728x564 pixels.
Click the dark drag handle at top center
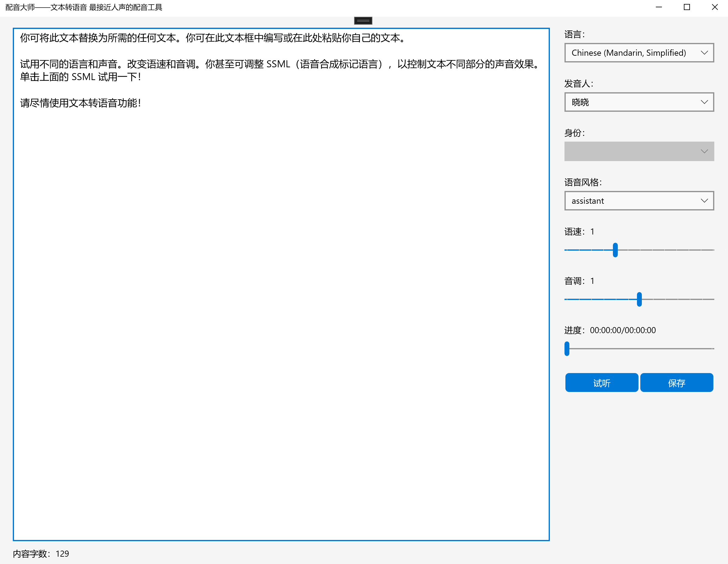coord(363,21)
